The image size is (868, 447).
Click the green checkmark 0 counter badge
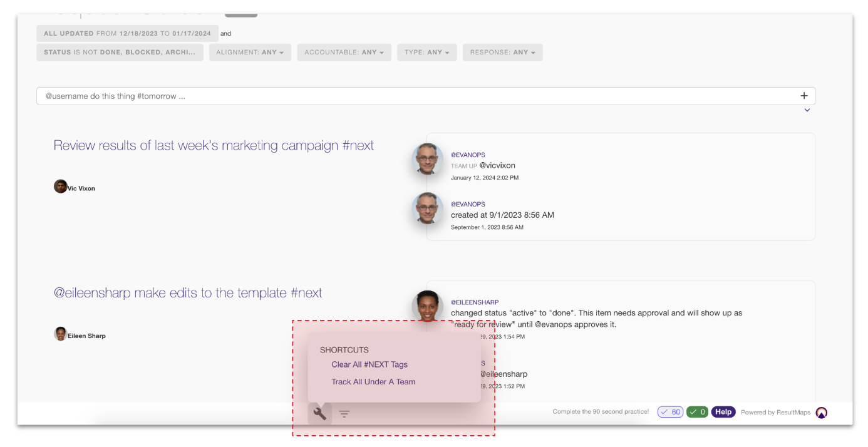coord(697,412)
